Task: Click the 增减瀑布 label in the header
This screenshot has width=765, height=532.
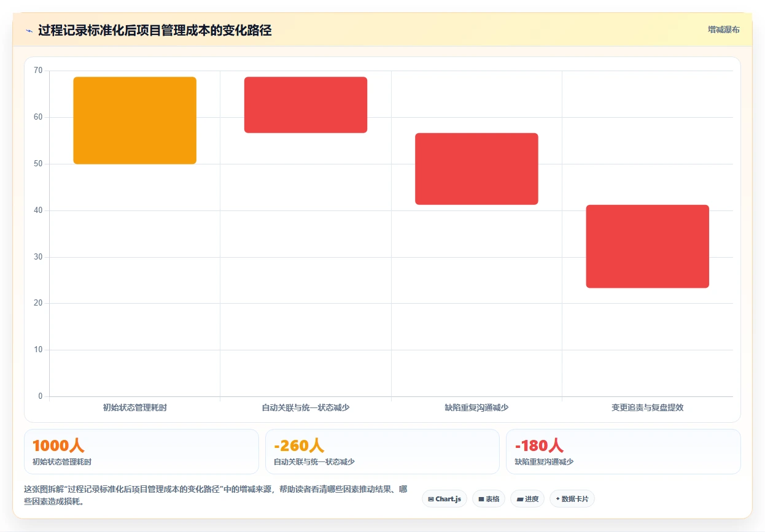Action: [723, 29]
